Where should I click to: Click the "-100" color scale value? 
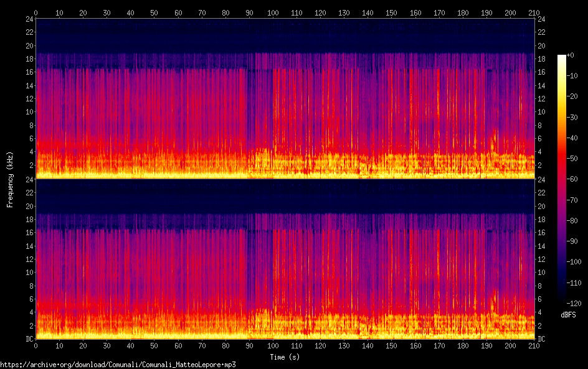(574, 262)
